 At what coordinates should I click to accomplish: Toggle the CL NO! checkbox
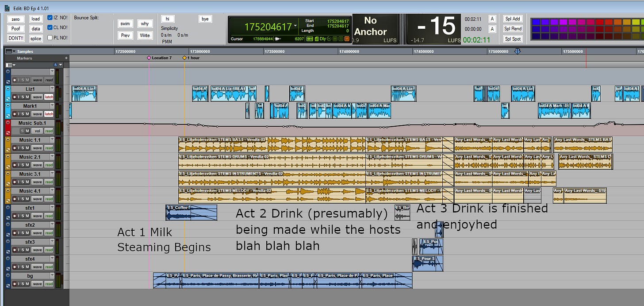(x=50, y=27)
